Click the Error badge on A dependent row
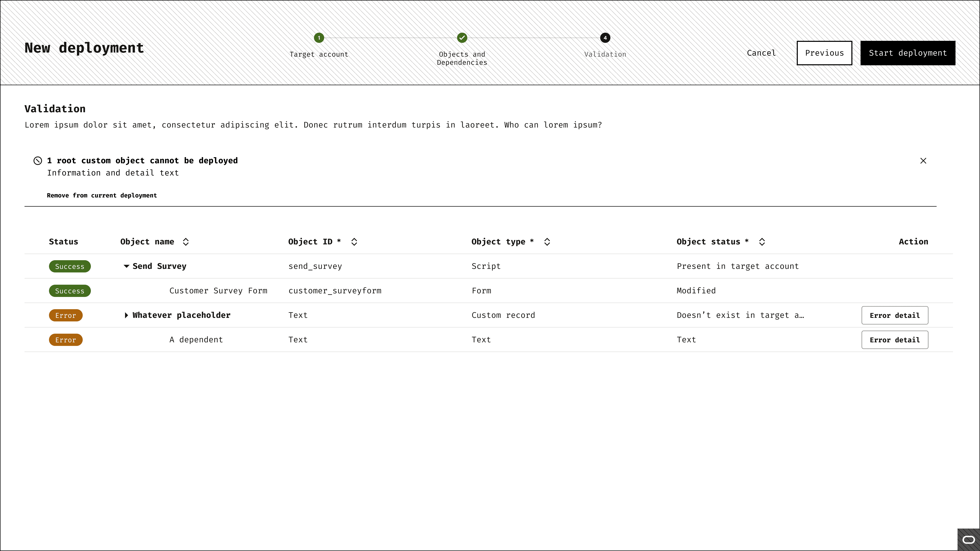Image resolution: width=980 pixels, height=551 pixels. (66, 340)
